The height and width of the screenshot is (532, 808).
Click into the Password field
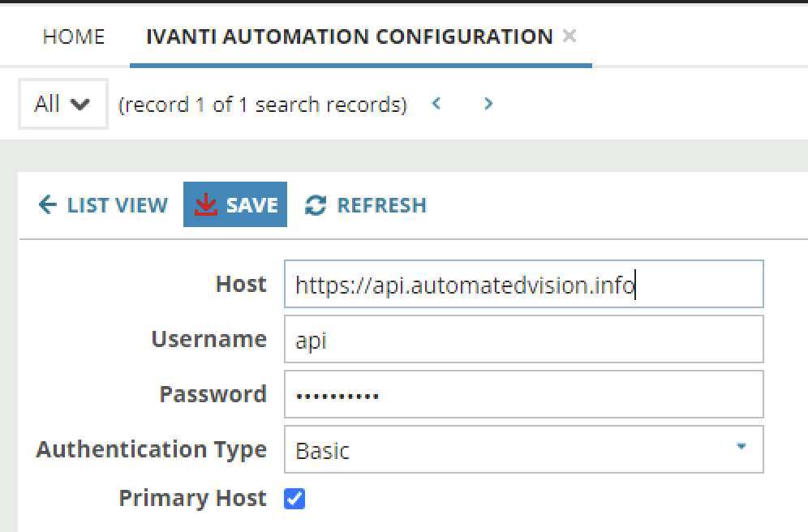tap(523, 394)
